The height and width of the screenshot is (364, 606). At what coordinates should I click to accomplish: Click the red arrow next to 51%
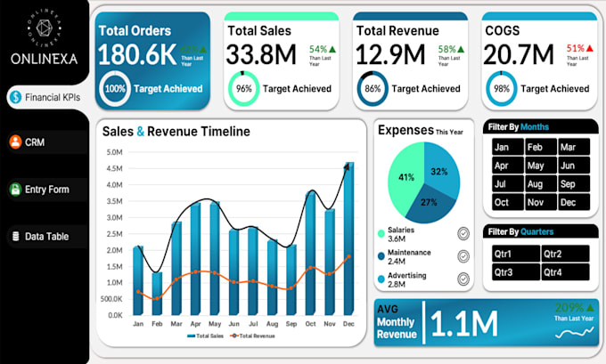point(589,48)
